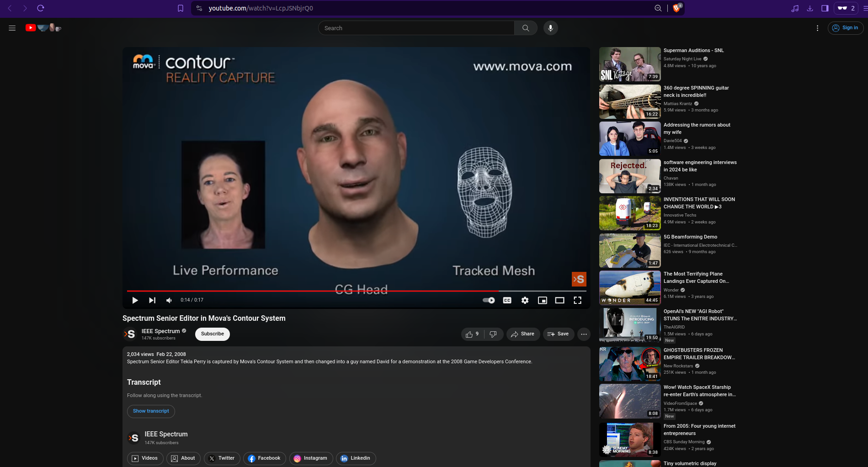Save video to playlist
The height and width of the screenshot is (467, 868).
(558, 334)
